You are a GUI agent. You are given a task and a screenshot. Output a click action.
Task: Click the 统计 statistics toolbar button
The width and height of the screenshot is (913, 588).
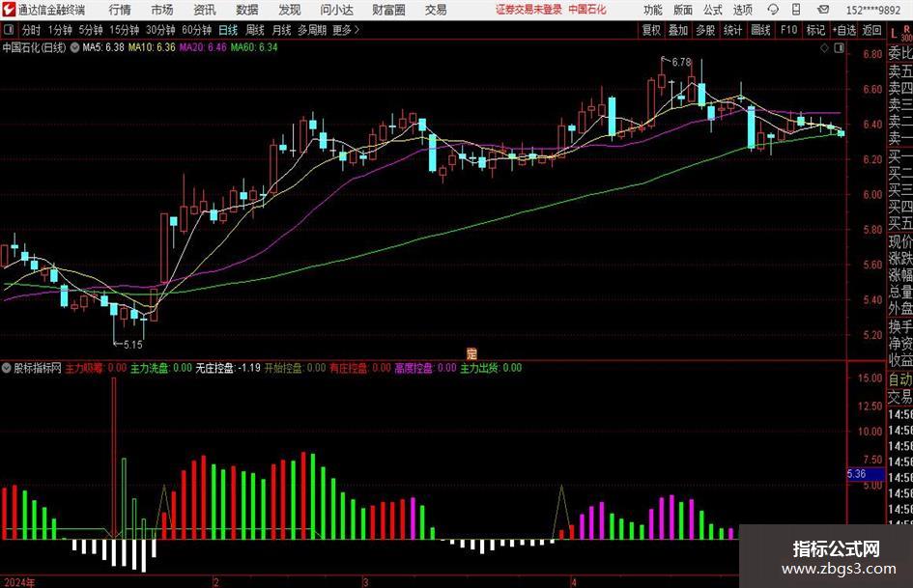[x=732, y=30]
